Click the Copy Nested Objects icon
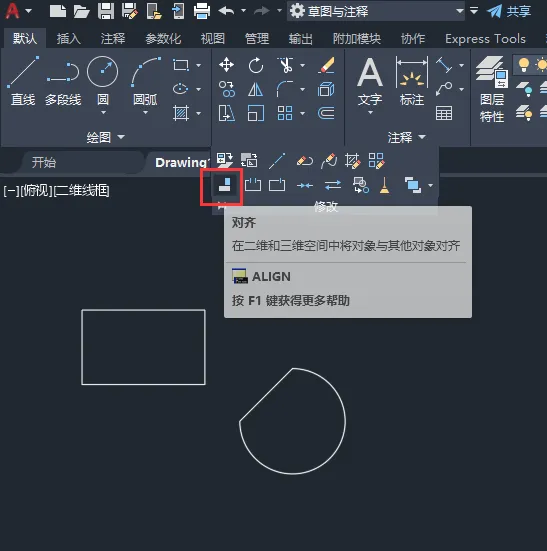547x551 pixels. (361, 185)
